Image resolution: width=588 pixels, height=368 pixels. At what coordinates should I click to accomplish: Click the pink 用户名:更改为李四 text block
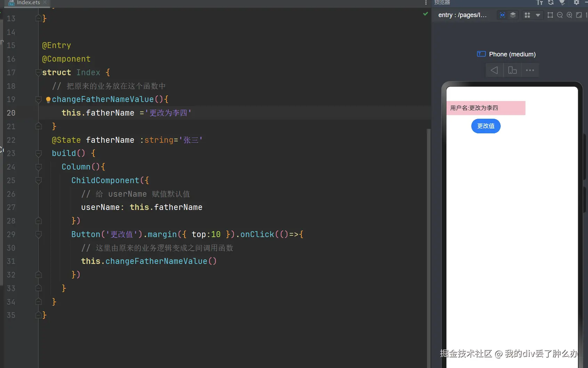pyautogui.click(x=486, y=108)
